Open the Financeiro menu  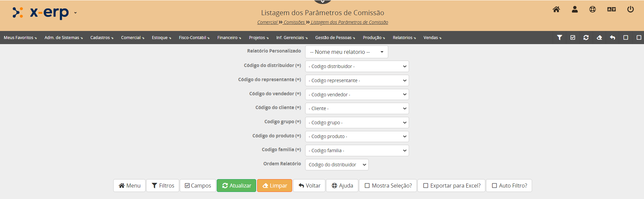229,38
